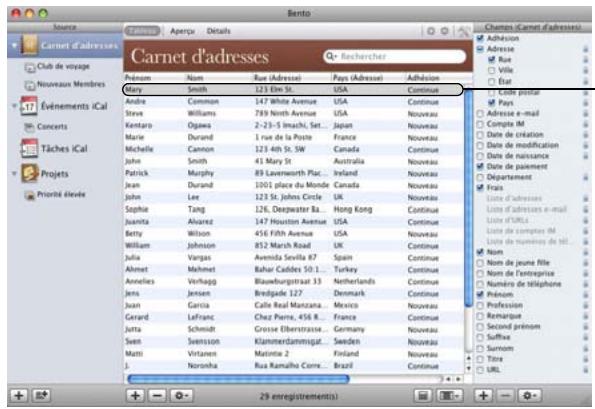Click the Concerts collection icon
The height and width of the screenshot is (409, 595).
(x=29, y=127)
